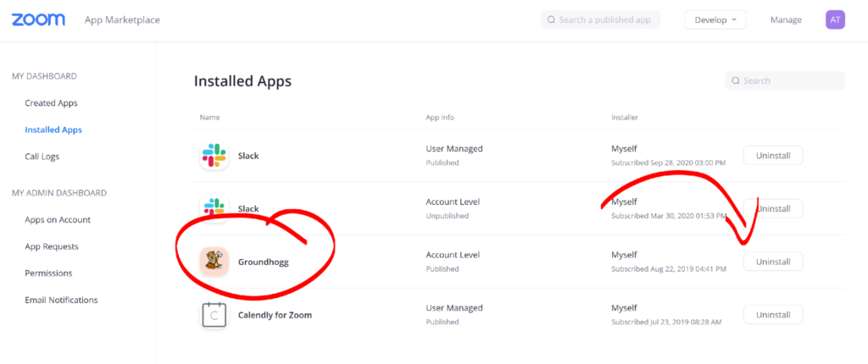Click the unpublished Slack app icon
The height and width of the screenshot is (364, 868).
click(214, 208)
